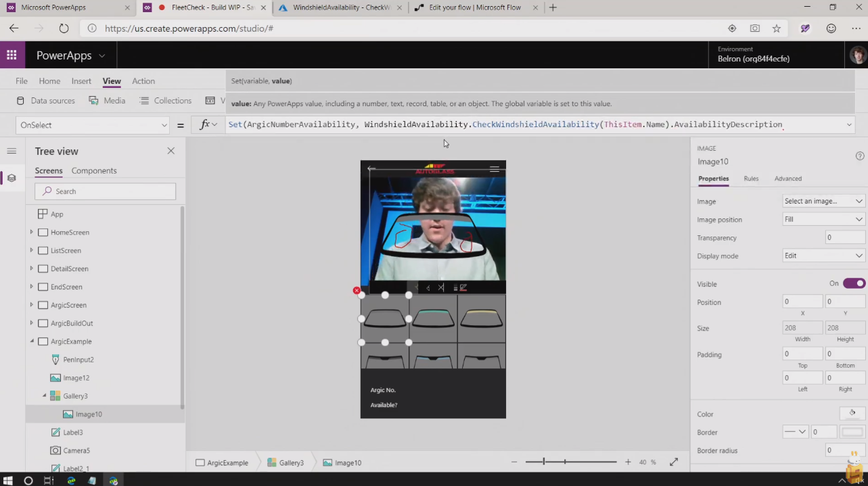868x486 pixels.
Task: Click the zoom in plus icon
Action: (628, 462)
